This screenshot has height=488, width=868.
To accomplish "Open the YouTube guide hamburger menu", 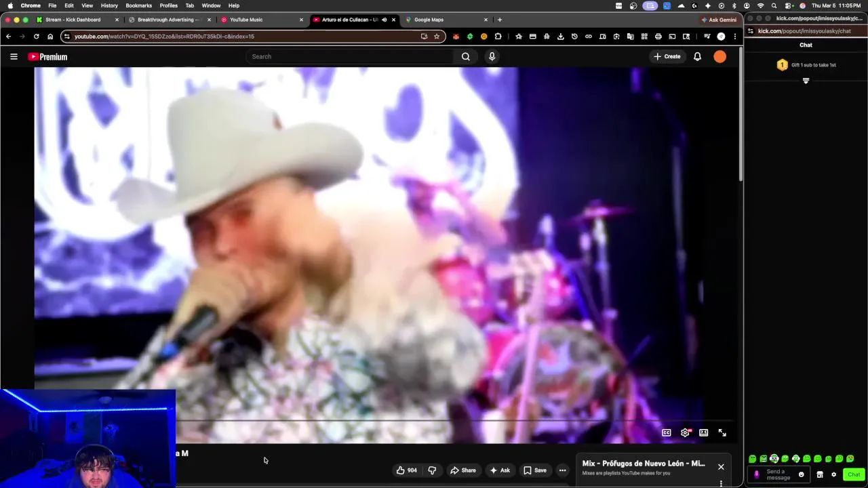I will click(x=14, y=57).
